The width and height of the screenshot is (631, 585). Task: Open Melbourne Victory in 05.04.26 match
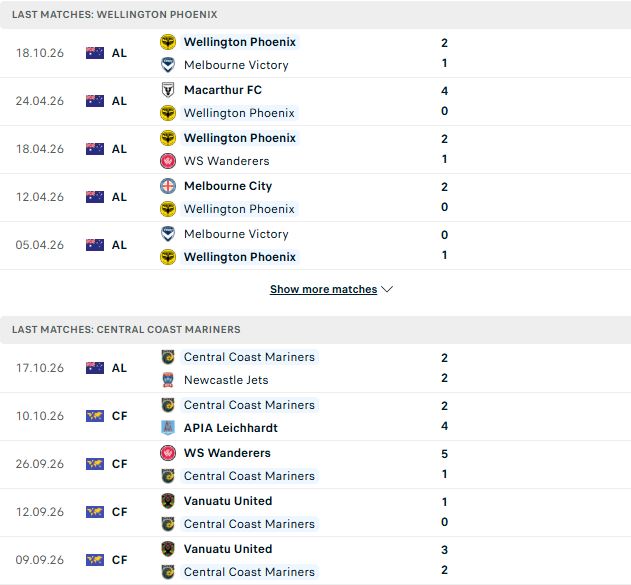[x=236, y=234]
